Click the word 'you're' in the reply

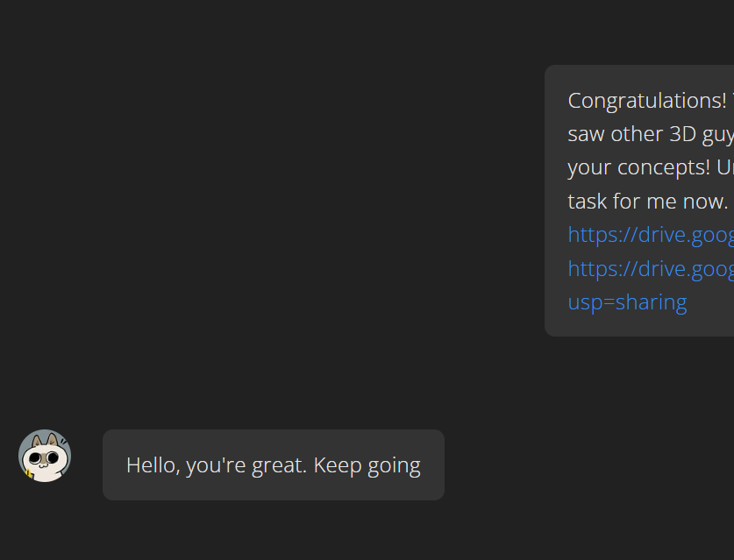217,465
